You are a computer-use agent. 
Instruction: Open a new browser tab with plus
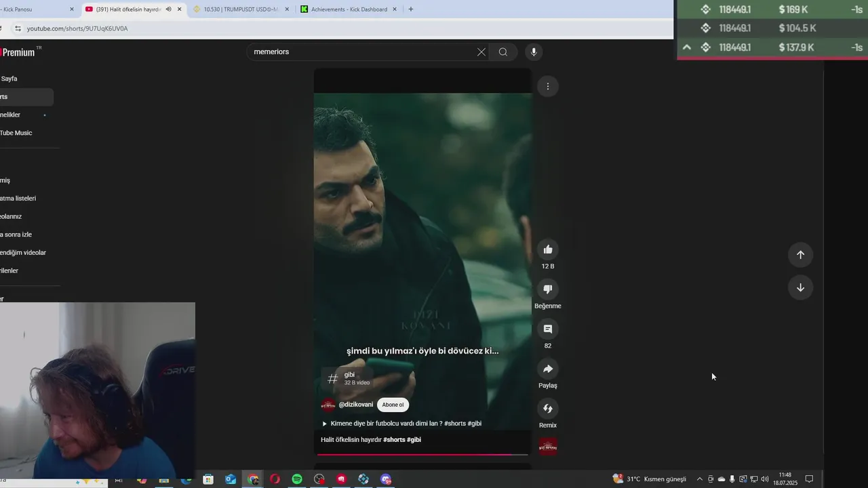click(411, 9)
